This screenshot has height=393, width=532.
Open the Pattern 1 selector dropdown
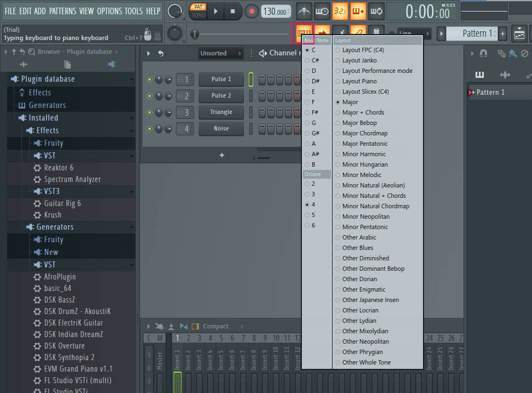[473, 33]
